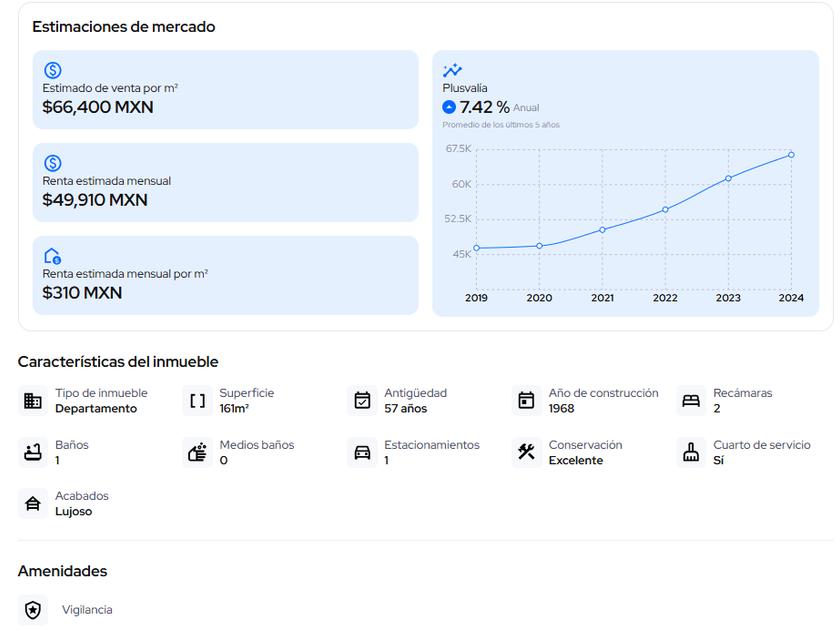The image size is (840, 630).
Task: Click the $66,400 MXN sale estimate card
Action: [x=225, y=90]
